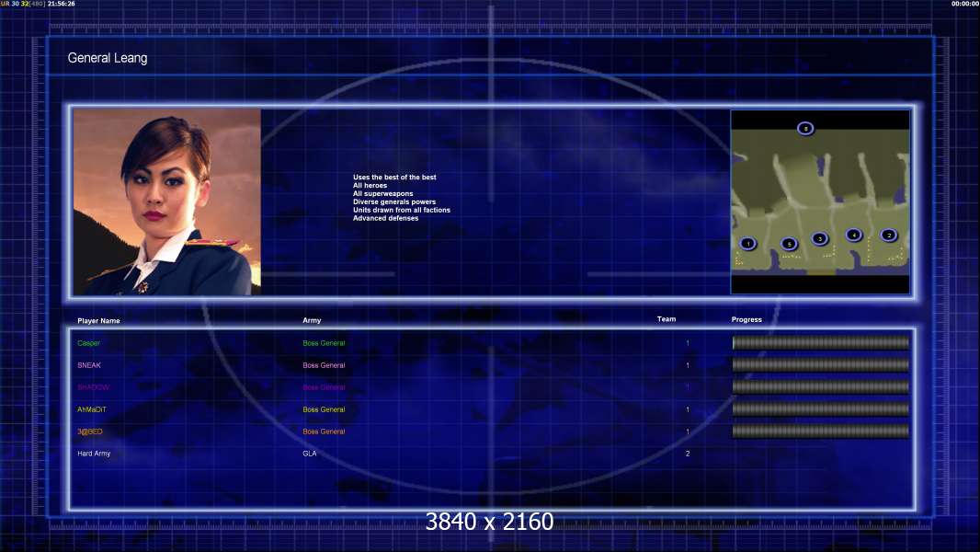Click AhMaDiT's team number 1

coord(688,409)
